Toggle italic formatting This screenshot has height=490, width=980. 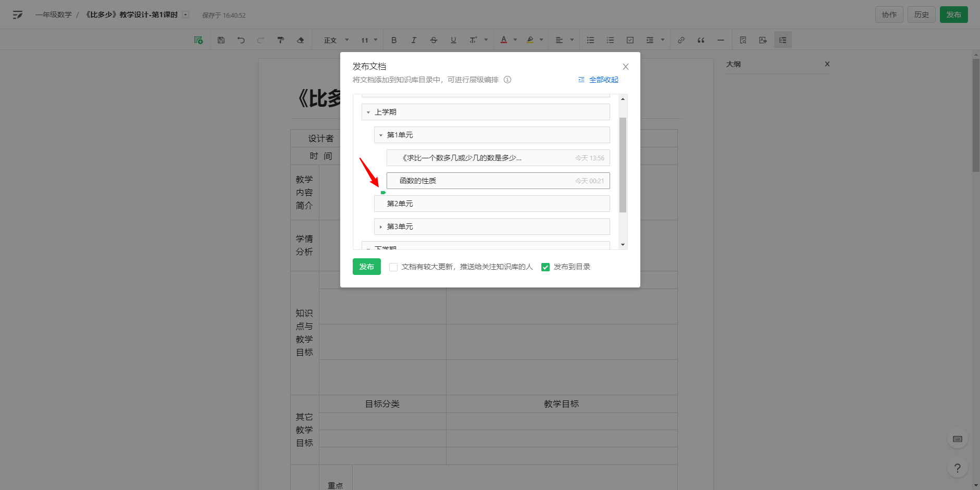414,40
